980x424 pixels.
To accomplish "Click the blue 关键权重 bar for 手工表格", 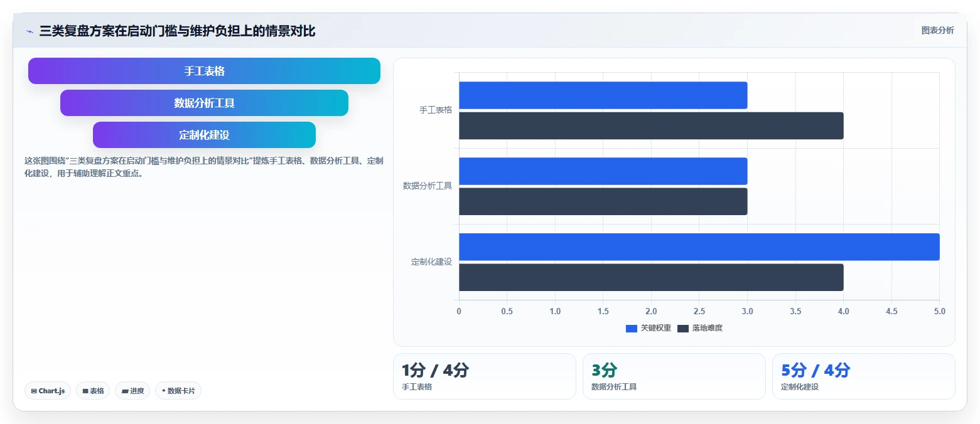I will [x=603, y=95].
